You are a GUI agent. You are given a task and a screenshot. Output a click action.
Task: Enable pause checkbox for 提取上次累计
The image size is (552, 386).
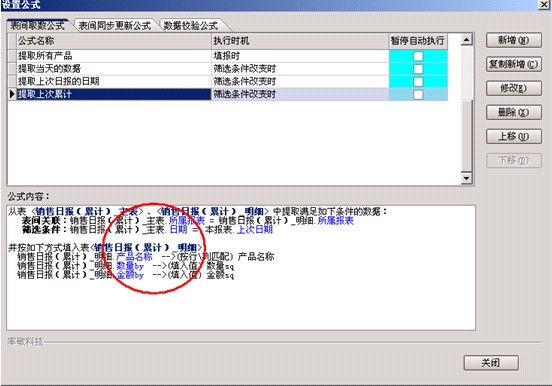point(418,94)
